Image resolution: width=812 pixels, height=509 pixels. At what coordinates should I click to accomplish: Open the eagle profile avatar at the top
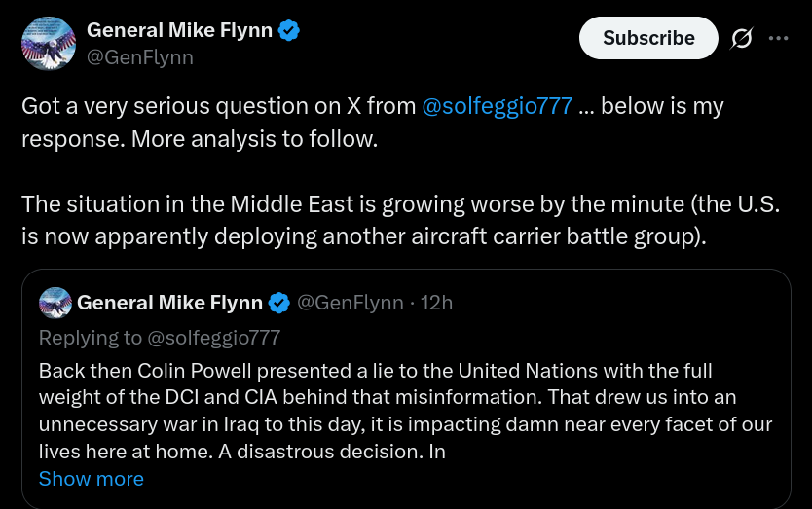(49, 44)
